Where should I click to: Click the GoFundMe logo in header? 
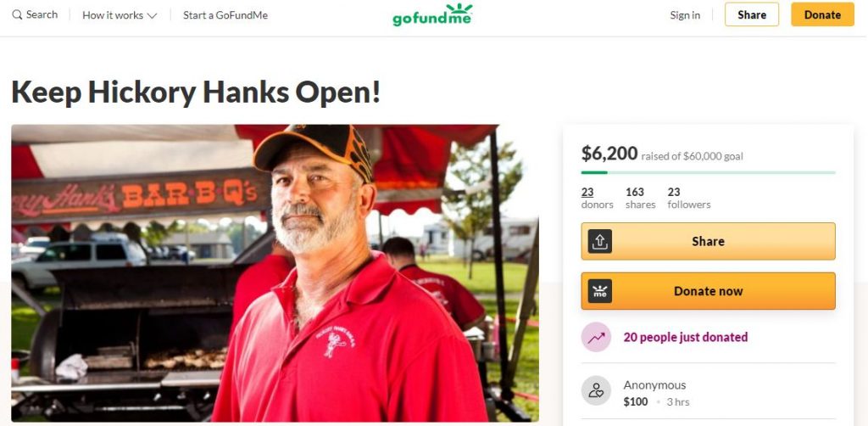[x=432, y=15]
